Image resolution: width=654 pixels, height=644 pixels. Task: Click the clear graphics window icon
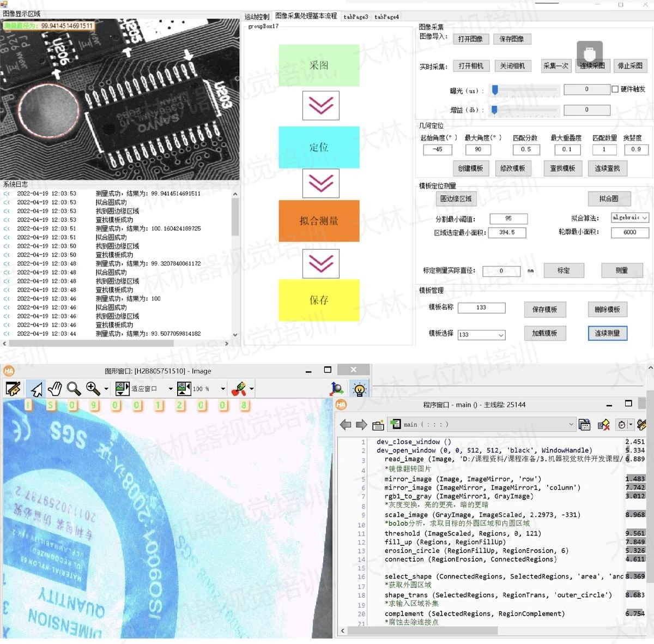coord(13,389)
